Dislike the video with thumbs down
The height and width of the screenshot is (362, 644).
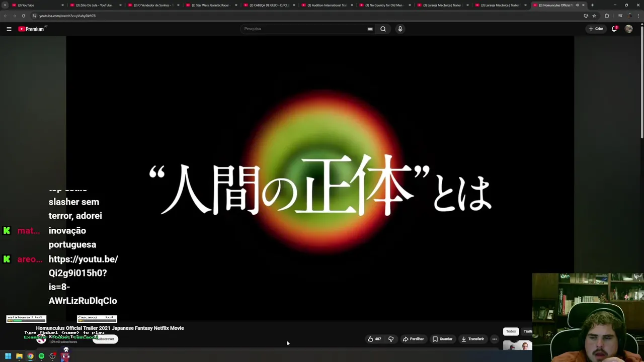point(391,339)
